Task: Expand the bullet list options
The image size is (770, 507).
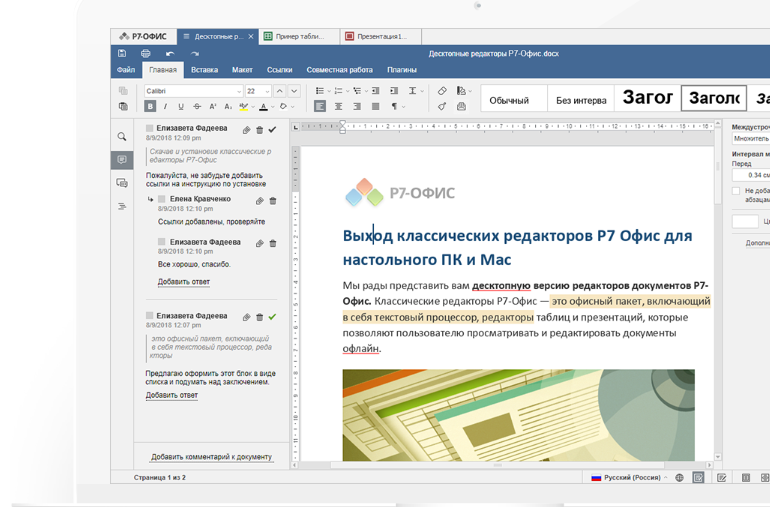Action: 329,91
